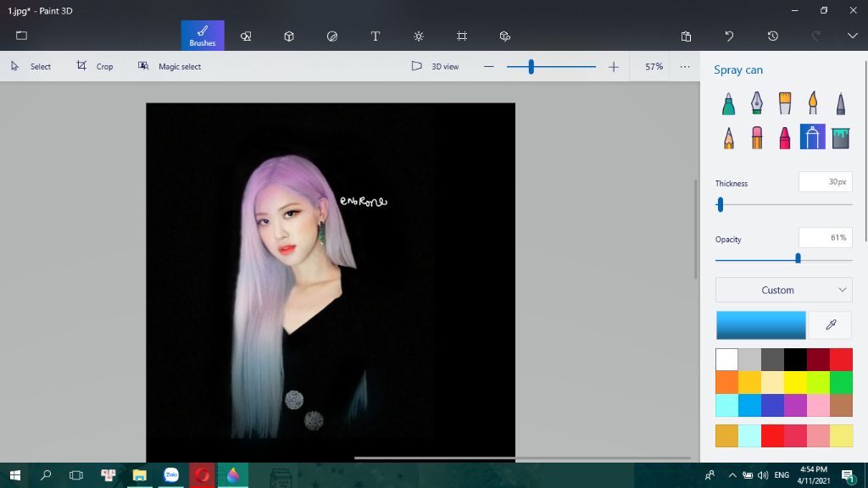
Task: Choose the black color swatch
Action: (795, 359)
